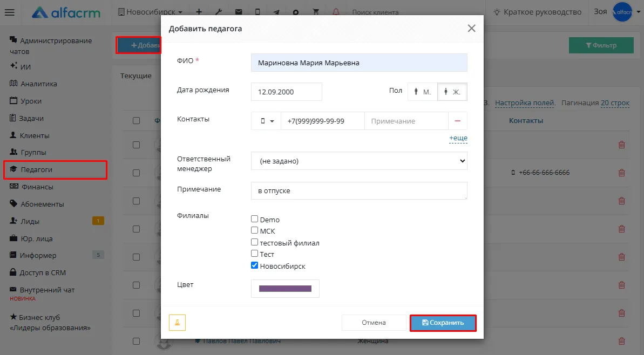This screenshot has height=355, width=644.
Task: Open Клиенты in the sidebar
Action: [29, 135]
